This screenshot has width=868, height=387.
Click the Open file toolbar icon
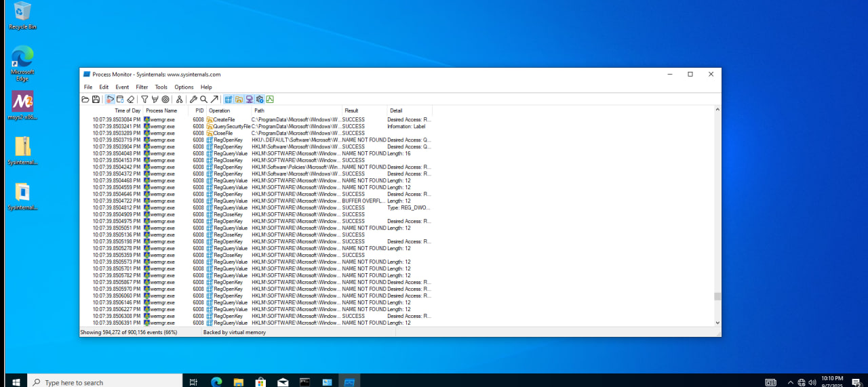85,100
